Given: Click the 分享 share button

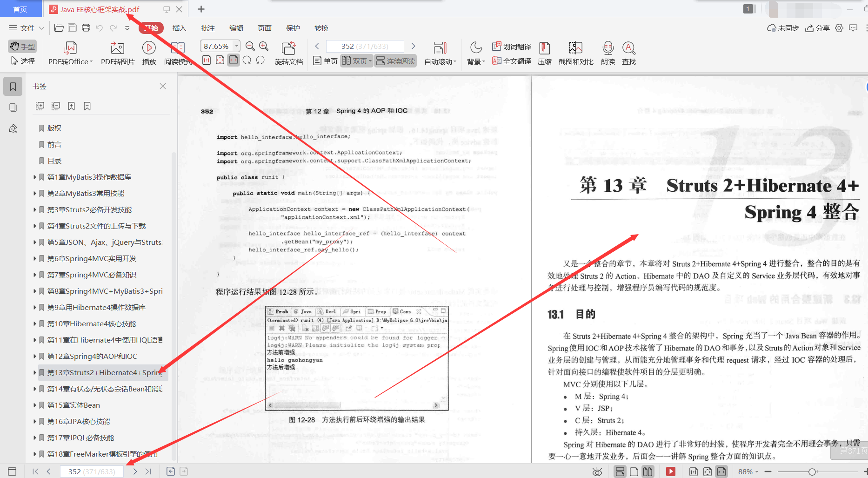Looking at the screenshot, I should click(x=817, y=28).
